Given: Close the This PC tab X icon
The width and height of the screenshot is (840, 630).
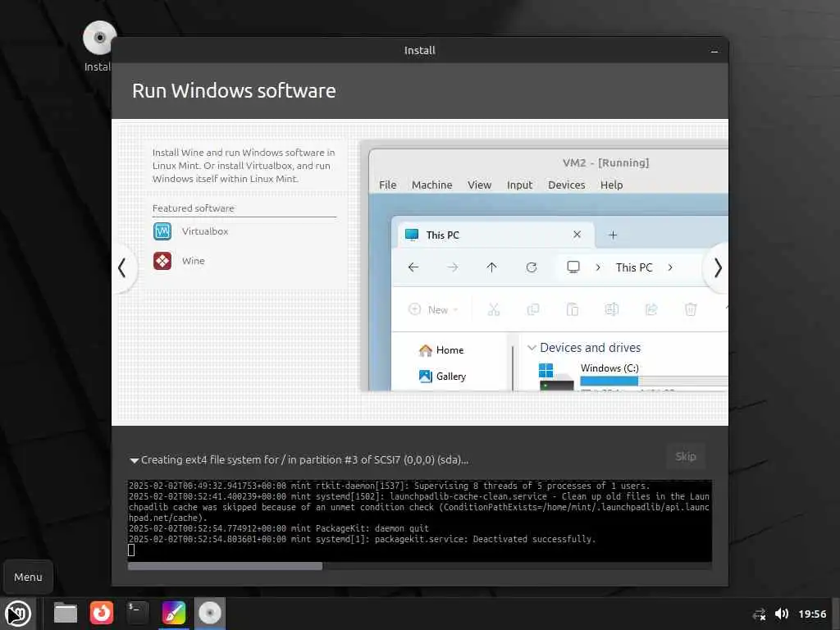Looking at the screenshot, I should pos(577,235).
